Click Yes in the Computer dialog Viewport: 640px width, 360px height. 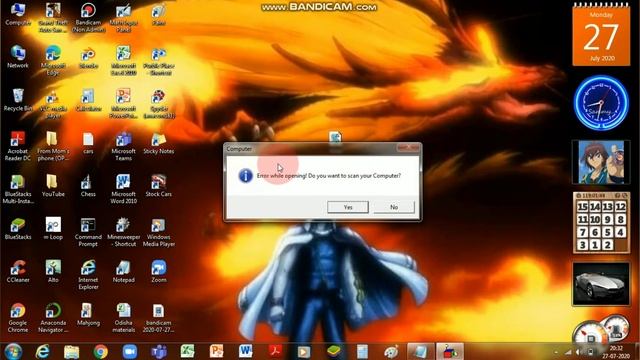[348, 207]
